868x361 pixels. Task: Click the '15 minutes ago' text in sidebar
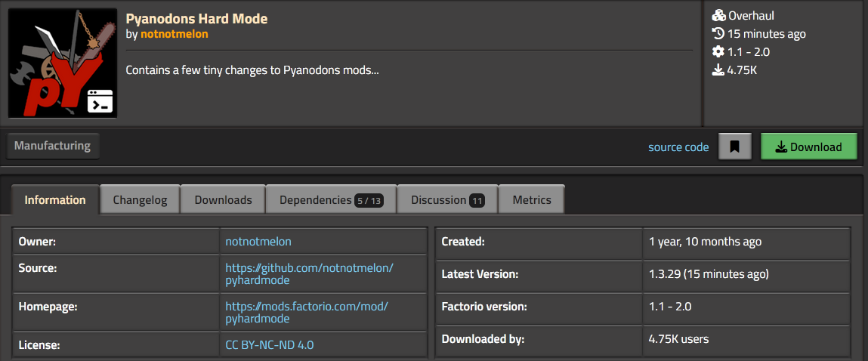point(767,34)
